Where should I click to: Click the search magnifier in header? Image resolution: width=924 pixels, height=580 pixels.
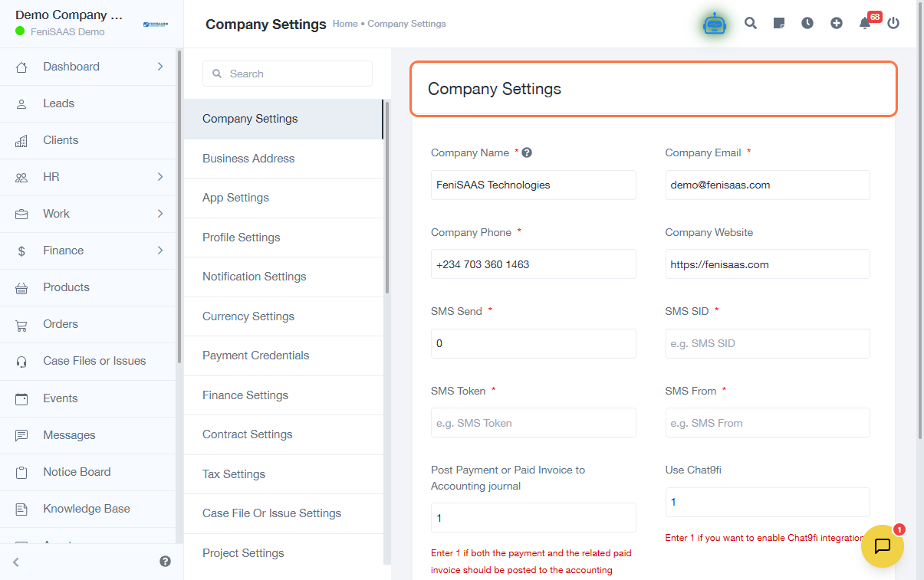(751, 24)
